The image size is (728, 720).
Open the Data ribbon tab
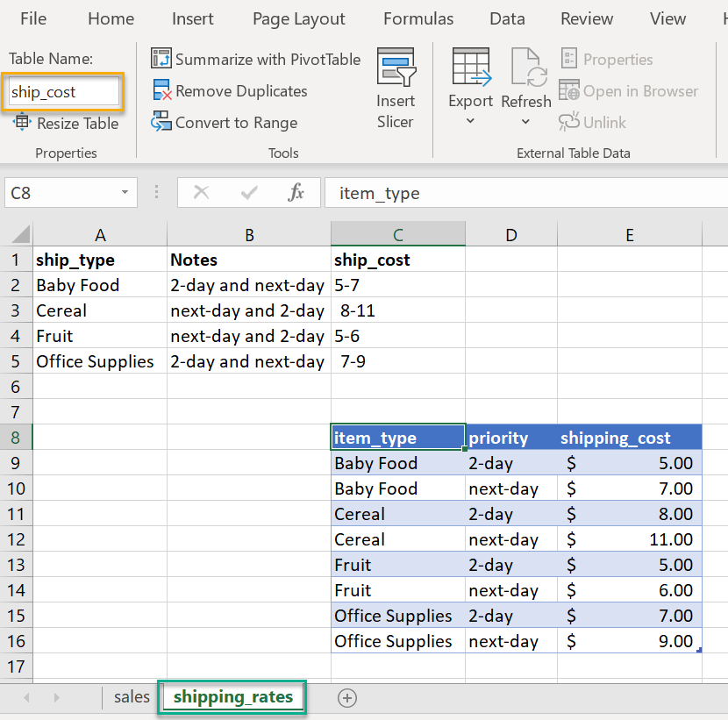click(507, 18)
